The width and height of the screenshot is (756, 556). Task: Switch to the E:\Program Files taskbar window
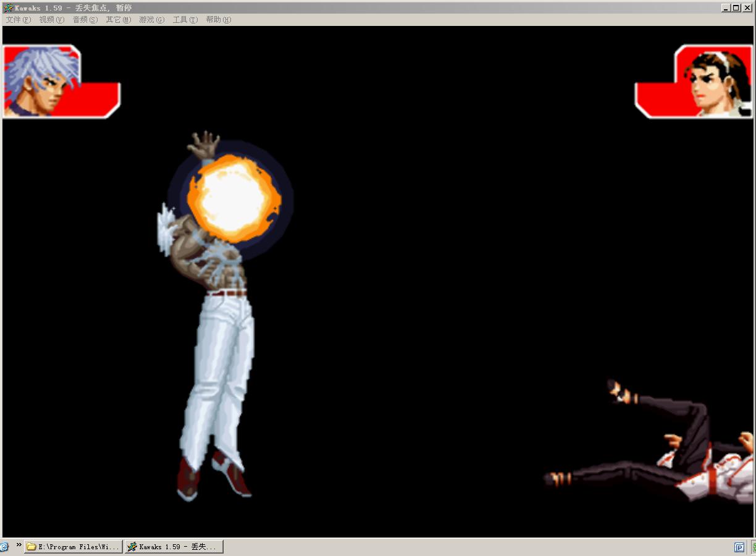point(73,547)
